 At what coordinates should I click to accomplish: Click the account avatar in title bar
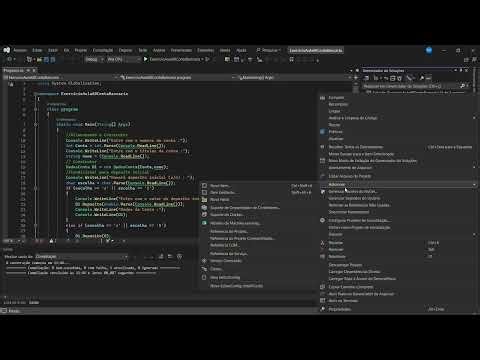(429, 50)
